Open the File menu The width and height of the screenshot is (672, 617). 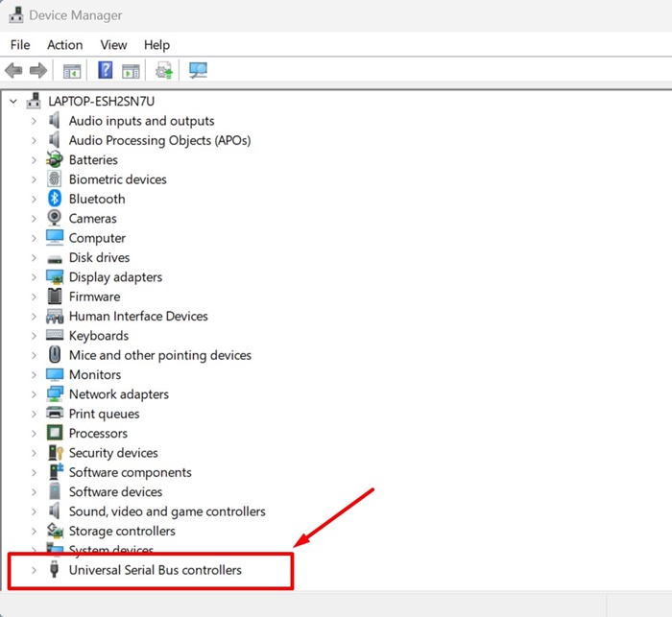pyautogui.click(x=20, y=45)
